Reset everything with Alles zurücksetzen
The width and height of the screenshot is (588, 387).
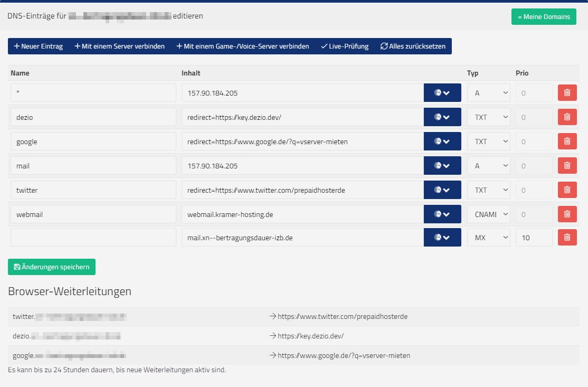(x=413, y=46)
